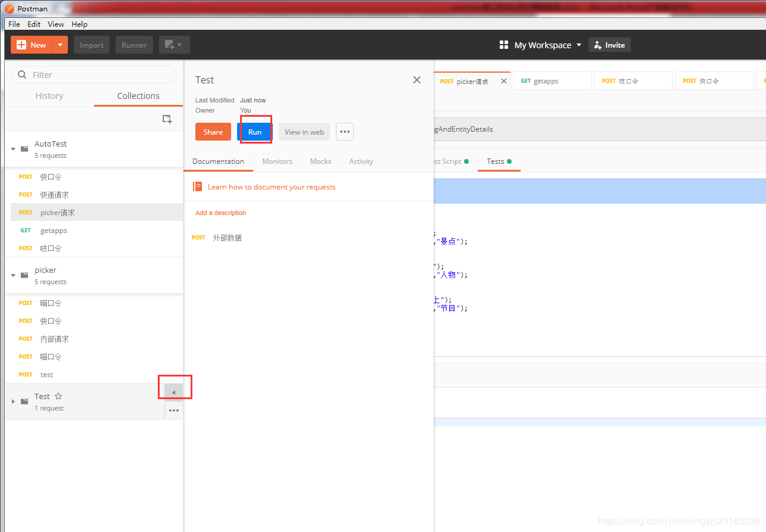766x532 pixels.
Task: Open the Edit menu
Action: click(x=34, y=24)
